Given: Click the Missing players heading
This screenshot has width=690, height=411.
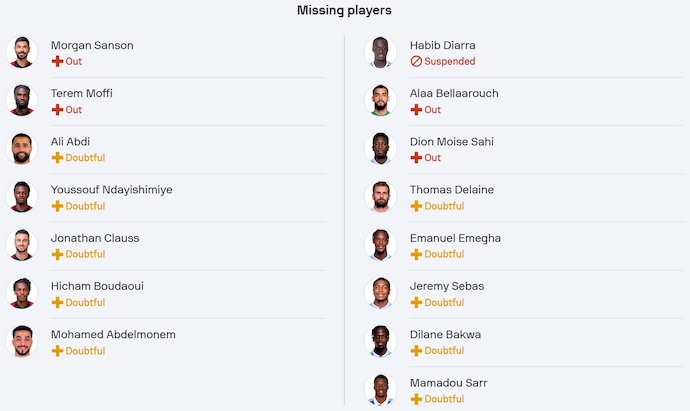Looking at the screenshot, I should pos(344,10).
